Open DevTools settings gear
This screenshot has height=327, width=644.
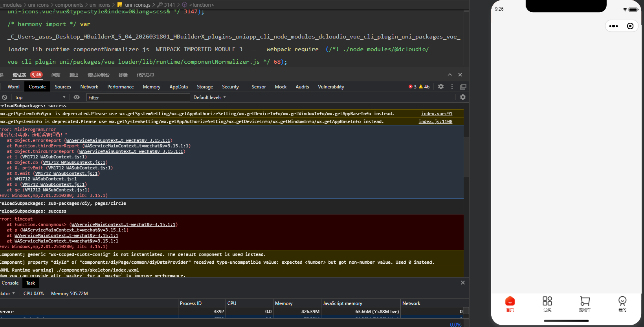441,87
